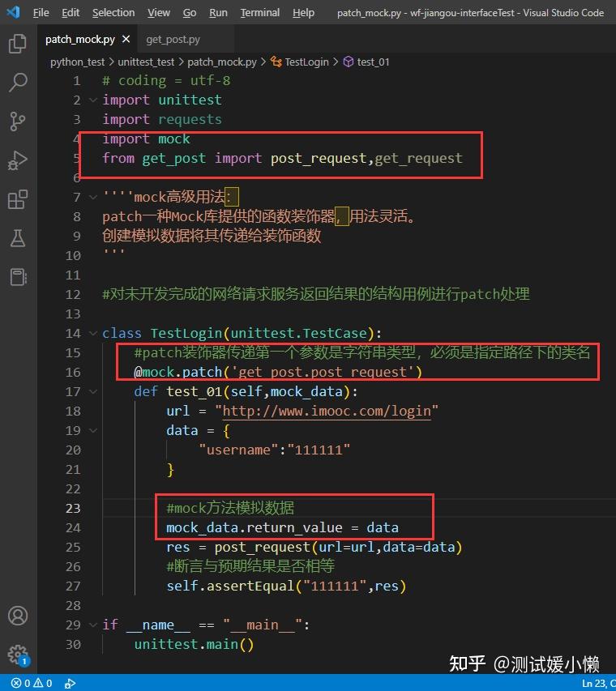Open the View menu
This screenshot has width=616, height=691.
tap(159, 13)
